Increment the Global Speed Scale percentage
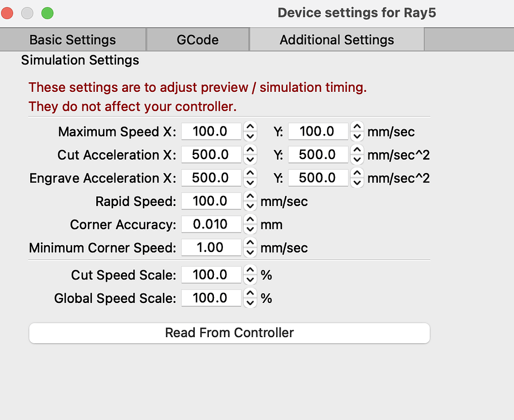Viewport: 514px width, 420px height. (250, 295)
